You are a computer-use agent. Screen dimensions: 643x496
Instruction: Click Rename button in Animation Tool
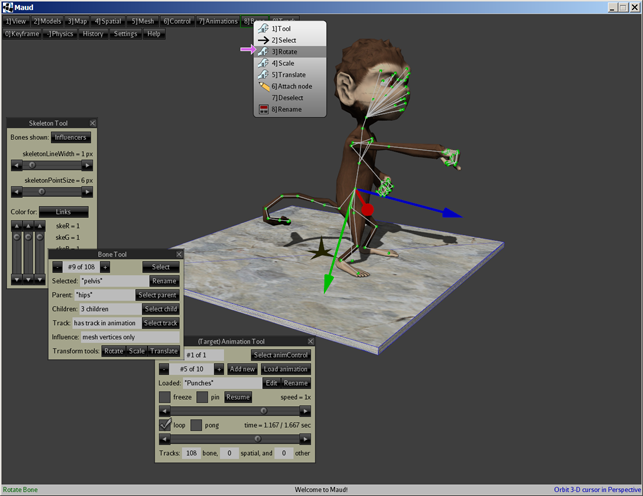point(296,383)
